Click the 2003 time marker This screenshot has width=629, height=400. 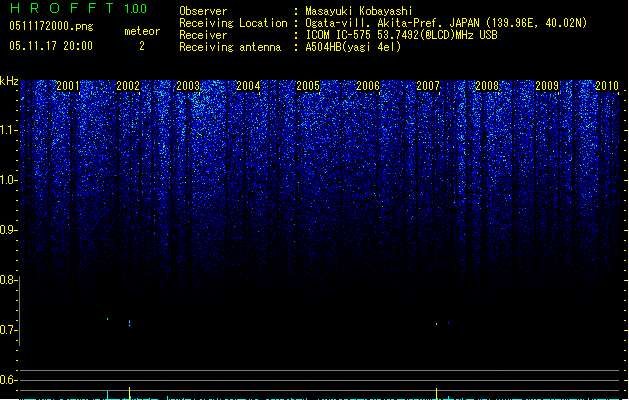pyautogui.click(x=188, y=85)
